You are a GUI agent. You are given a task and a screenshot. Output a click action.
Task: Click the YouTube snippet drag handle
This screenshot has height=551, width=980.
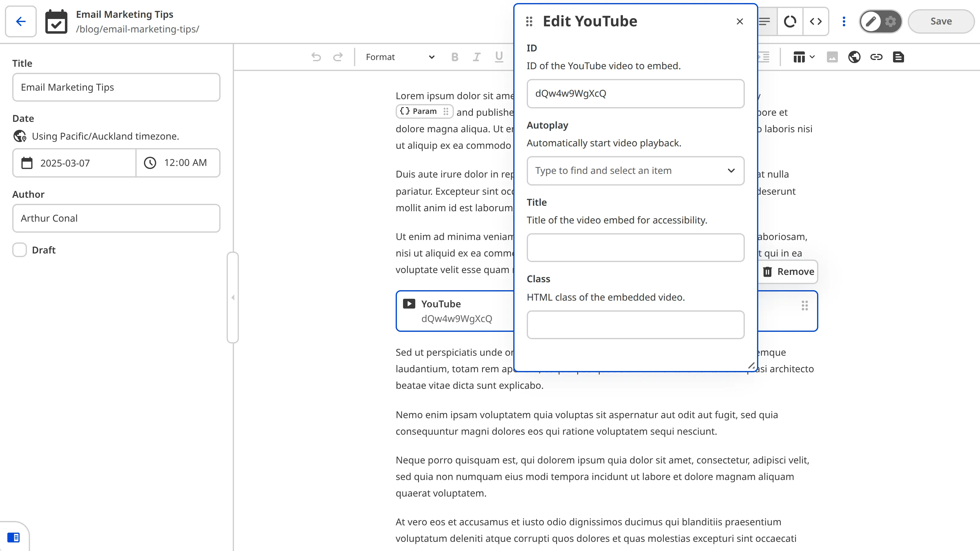click(805, 305)
